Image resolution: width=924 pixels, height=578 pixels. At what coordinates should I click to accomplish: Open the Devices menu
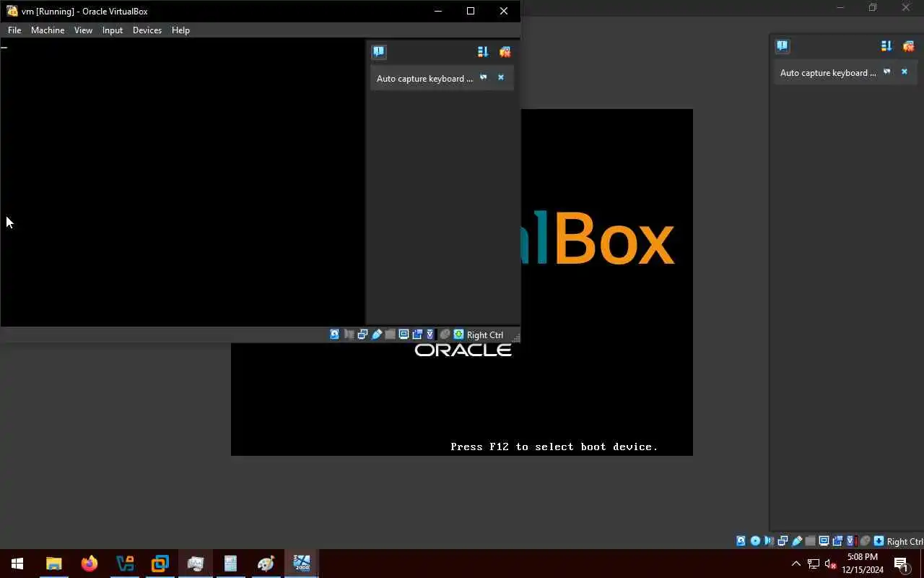pos(147,30)
